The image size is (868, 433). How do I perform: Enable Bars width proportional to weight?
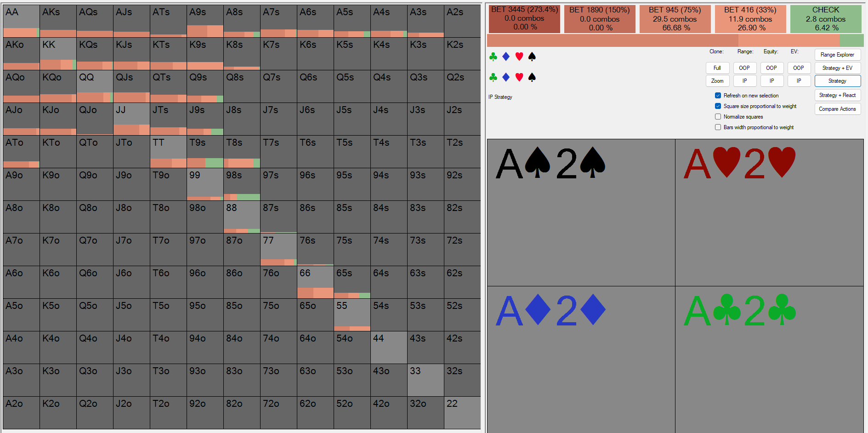coord(718,127)
